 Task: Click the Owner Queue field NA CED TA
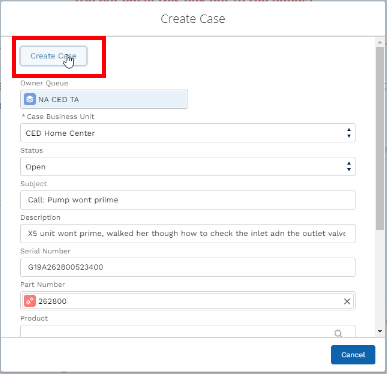point(104,99)
